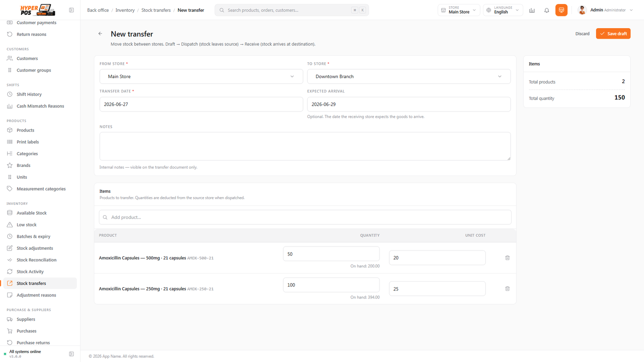Click the Suppliers truck icon
The image size is (644, 362).
coord(10,319)
